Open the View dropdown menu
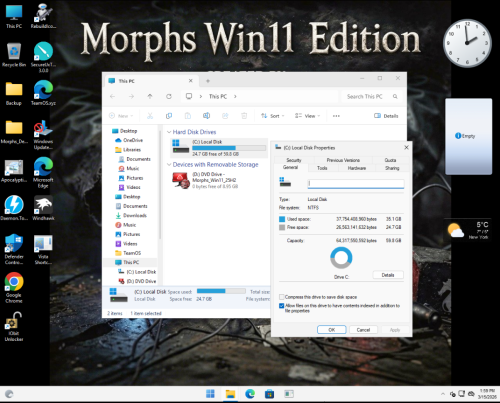 tap(307, 116)
